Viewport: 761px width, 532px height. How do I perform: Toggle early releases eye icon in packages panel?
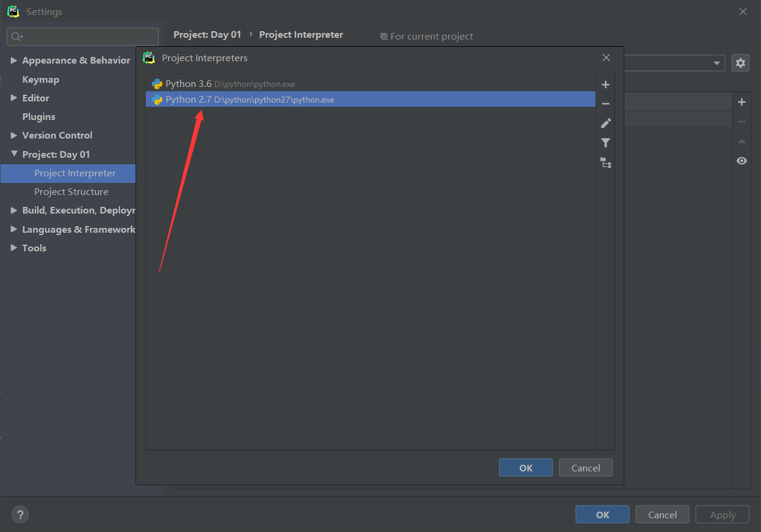click(x=742, y=161)
